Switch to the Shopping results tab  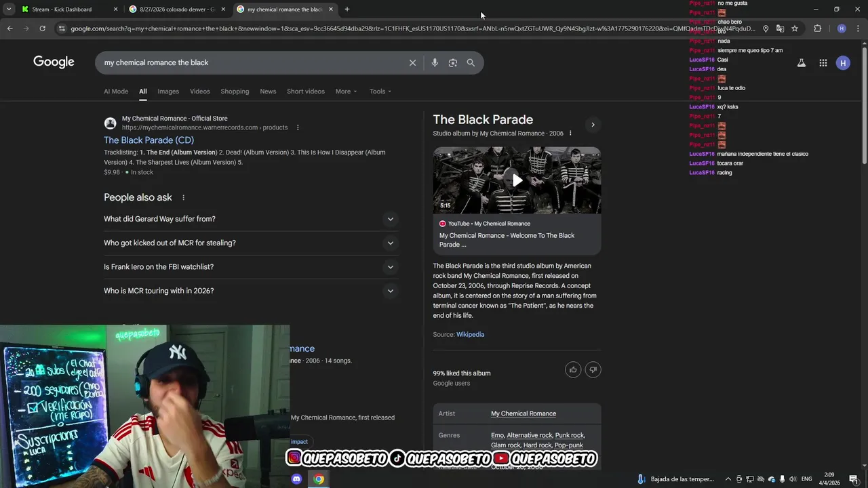pos(235,91)
